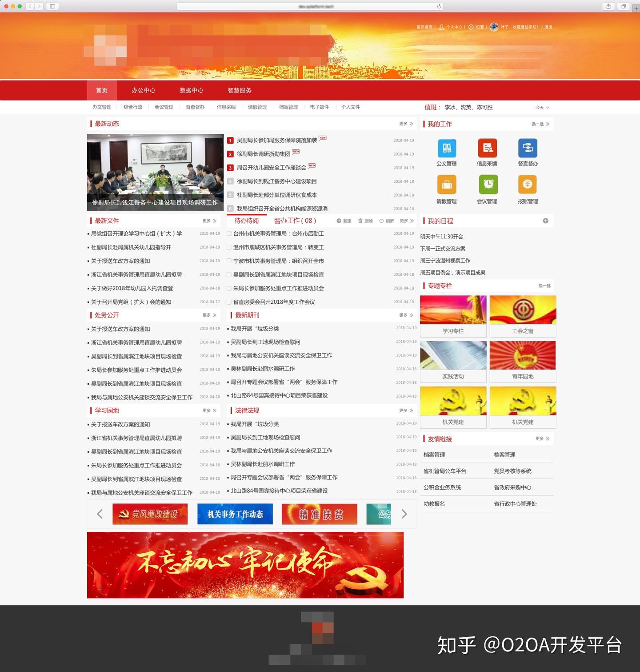Select the 信息采编 icon
The height and width of the screenshot is (672, 640).
pyautogui.click(x=488, y=149)
